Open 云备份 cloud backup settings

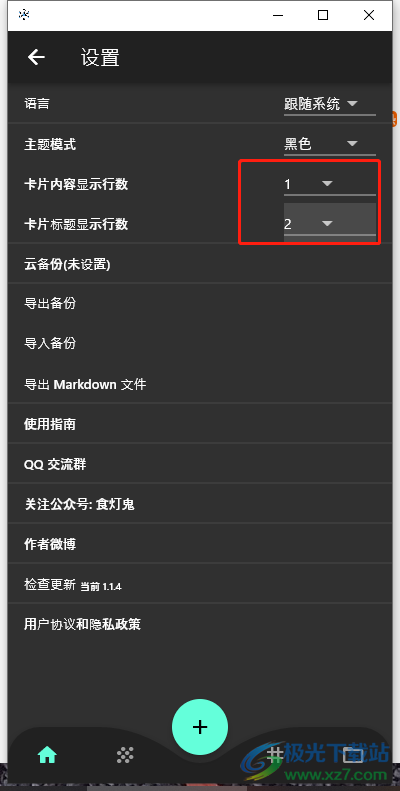click(200, 264)
